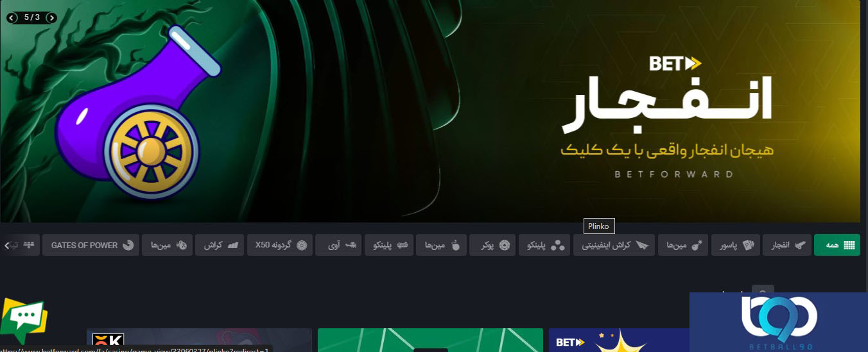Viewport: 868px width, 352px height.
Task: Select the پوکر poker chip category
Action: [x=492, y=245]
